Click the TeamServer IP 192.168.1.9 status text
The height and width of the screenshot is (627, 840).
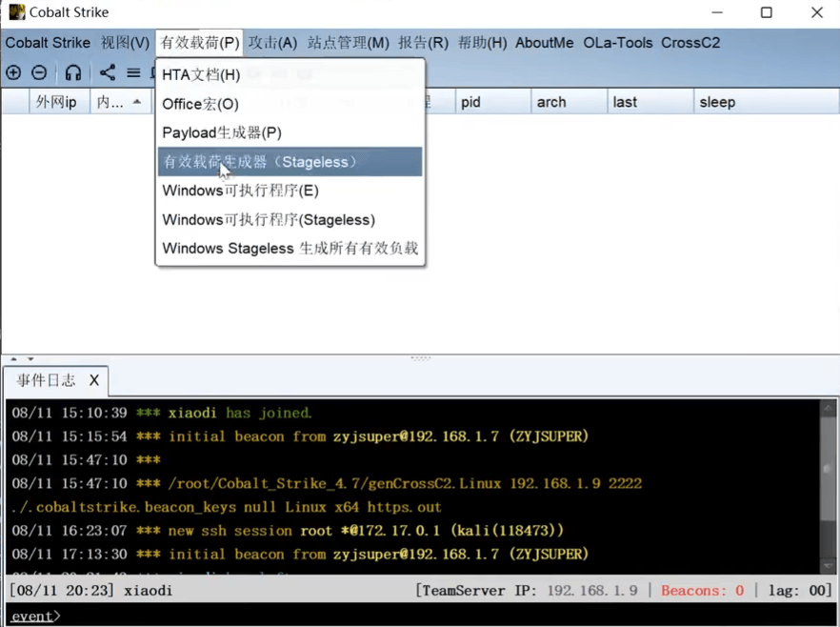click(x=528, y=591)
